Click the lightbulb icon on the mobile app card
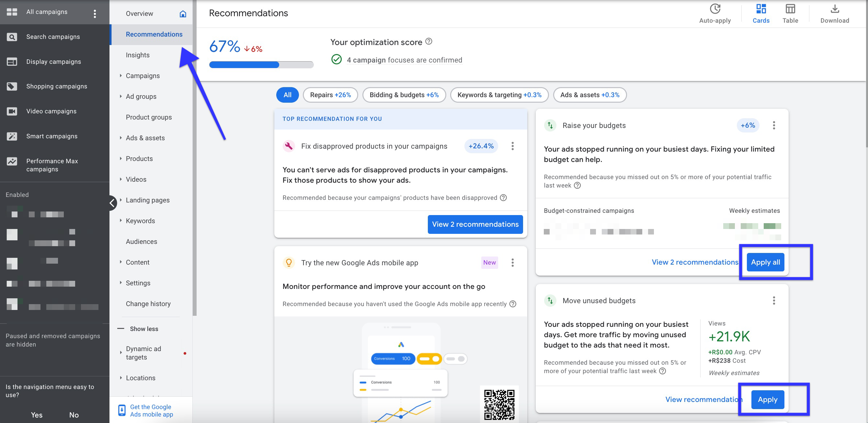 tap(289, 263)
